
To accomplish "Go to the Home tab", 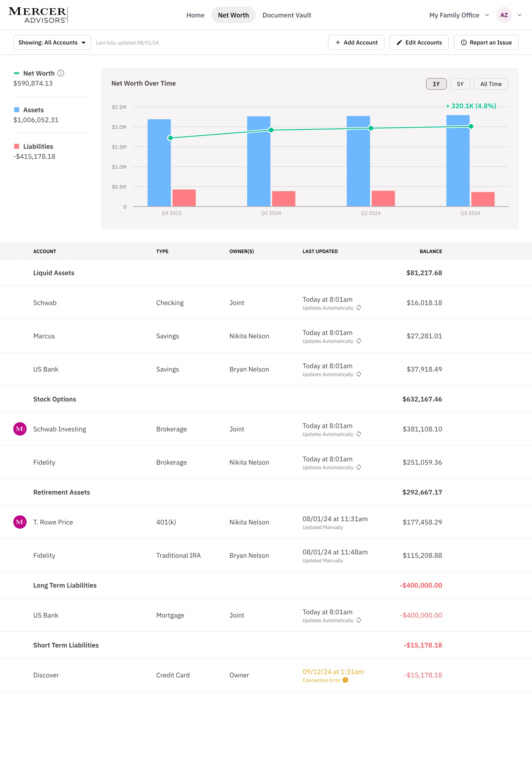I will (195, 15).
